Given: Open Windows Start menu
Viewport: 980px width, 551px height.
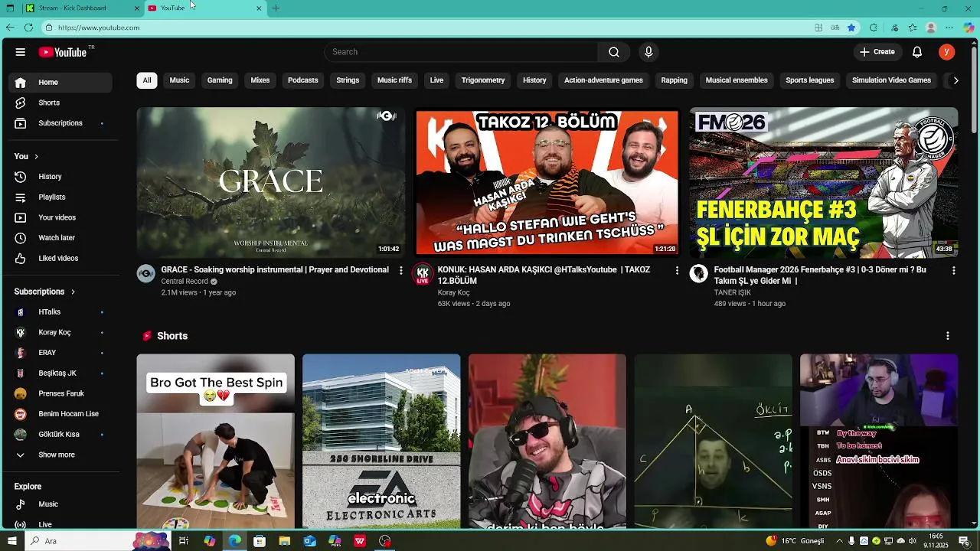Looking at the screenshot, I should click(x=11, y=541).
